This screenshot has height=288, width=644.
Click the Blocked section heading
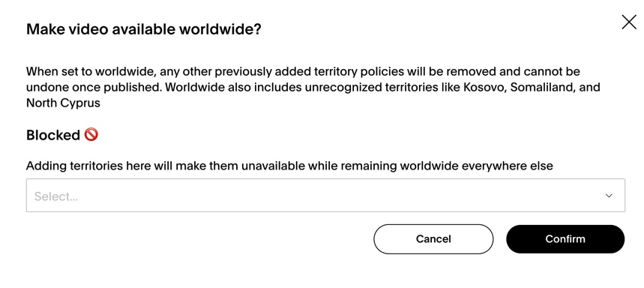click(x=53, y=135)
